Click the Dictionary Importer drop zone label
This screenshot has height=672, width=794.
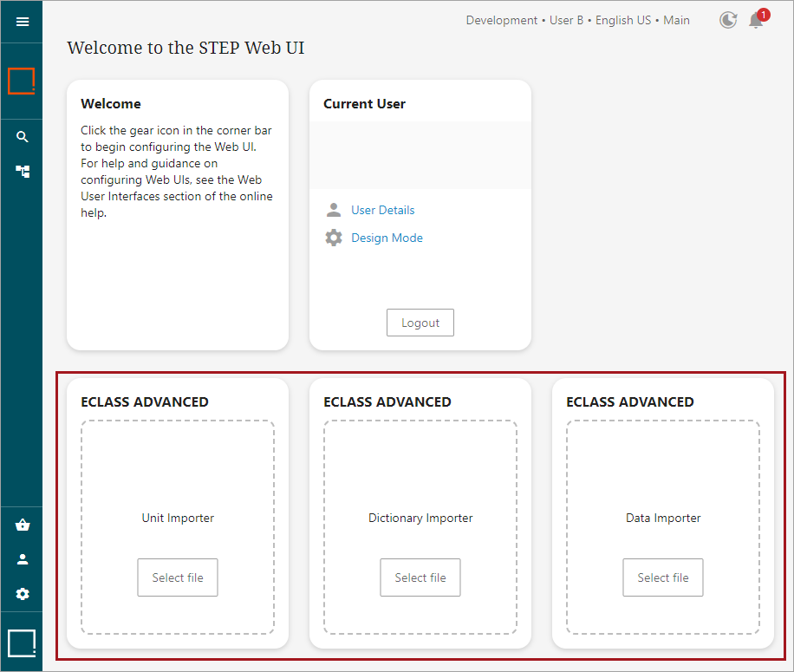pos(420,518)
